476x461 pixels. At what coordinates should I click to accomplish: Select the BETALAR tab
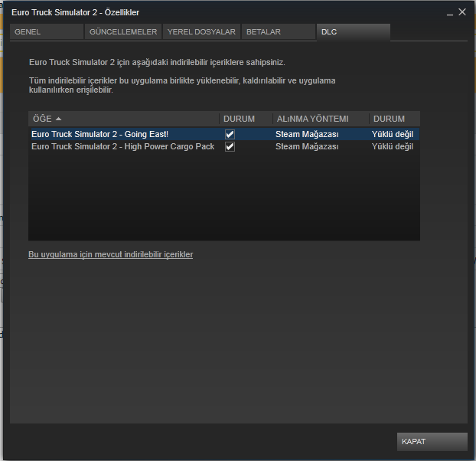tap(279, 32)
